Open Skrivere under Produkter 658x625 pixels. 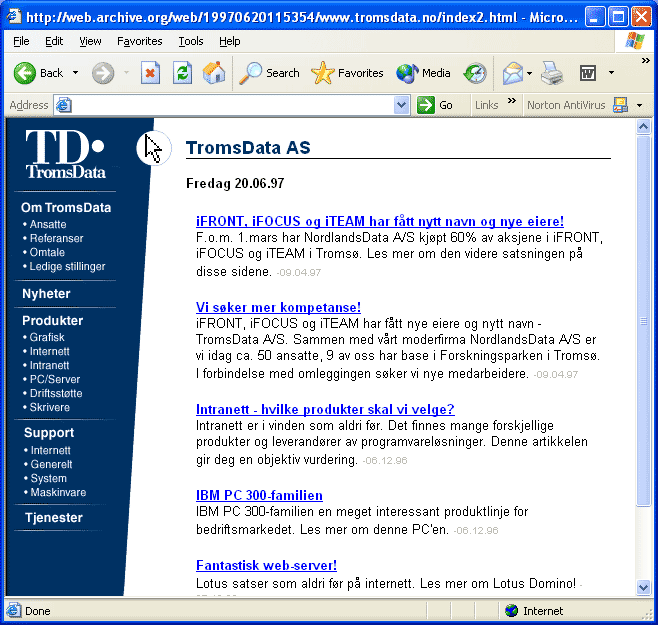pos(50,407)
